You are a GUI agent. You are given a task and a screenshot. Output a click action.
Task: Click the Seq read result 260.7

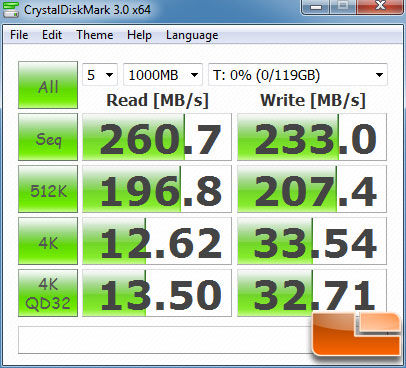(x=157, y=137)
